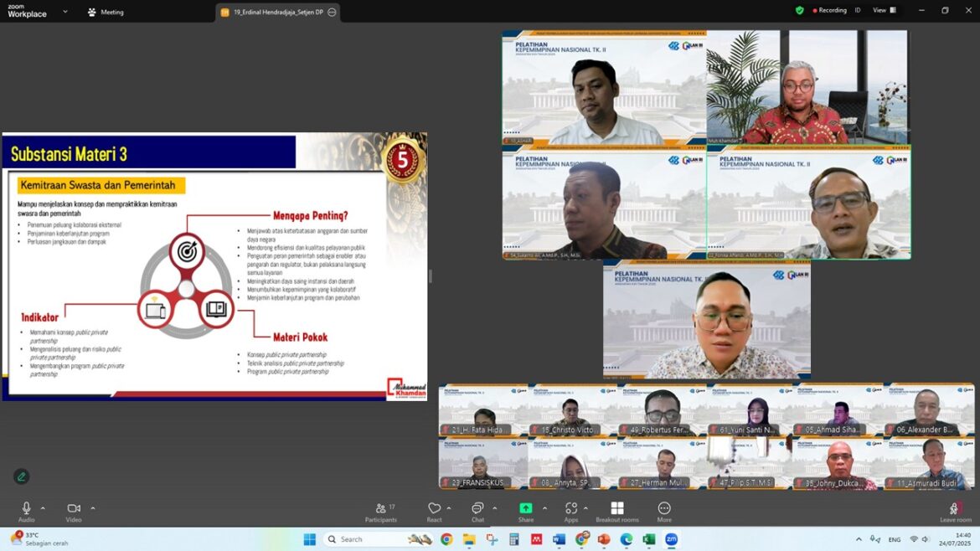
Task: Click the green annotation pencil icon
Action: [x=21, y=476]
